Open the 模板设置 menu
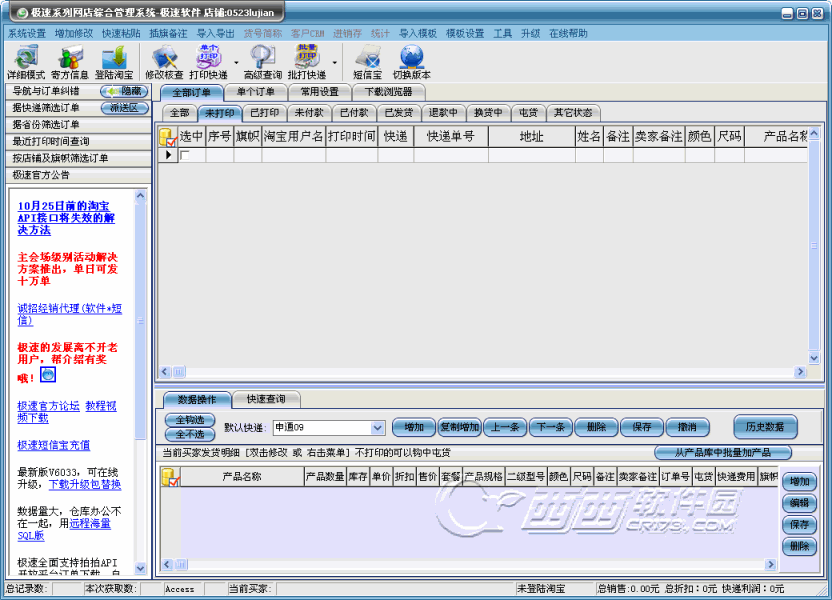 465,33
